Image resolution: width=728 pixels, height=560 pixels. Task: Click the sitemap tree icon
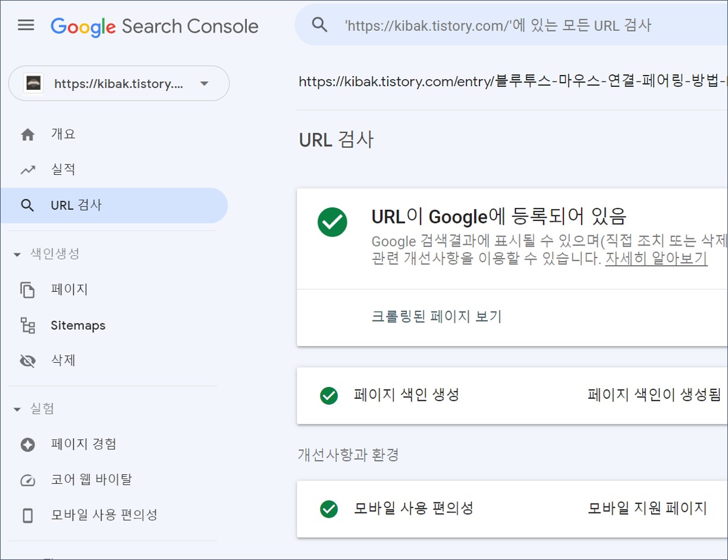[x=27, y=325]
